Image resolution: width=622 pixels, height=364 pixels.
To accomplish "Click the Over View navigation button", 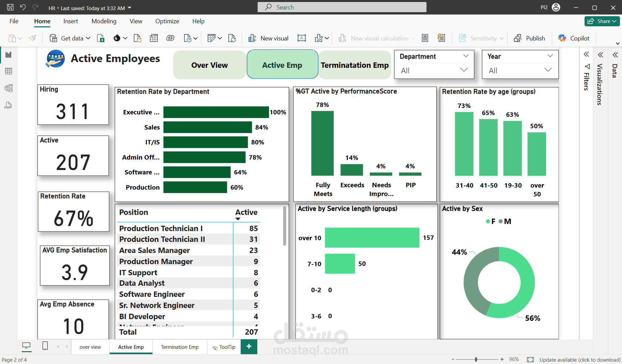I will [209, 65].
